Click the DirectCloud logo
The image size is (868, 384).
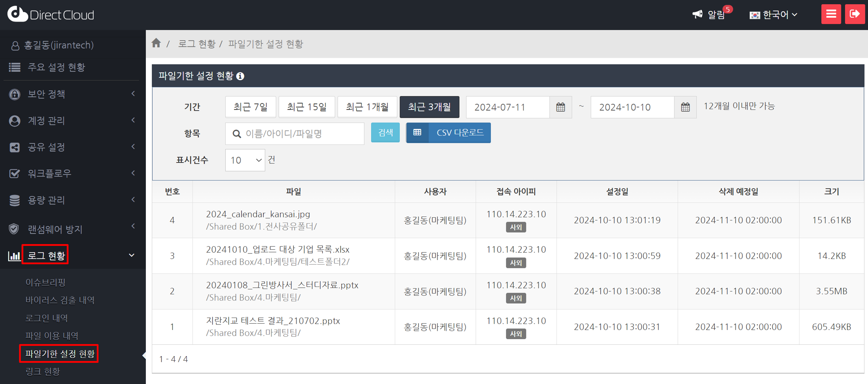tap(51, 14)
